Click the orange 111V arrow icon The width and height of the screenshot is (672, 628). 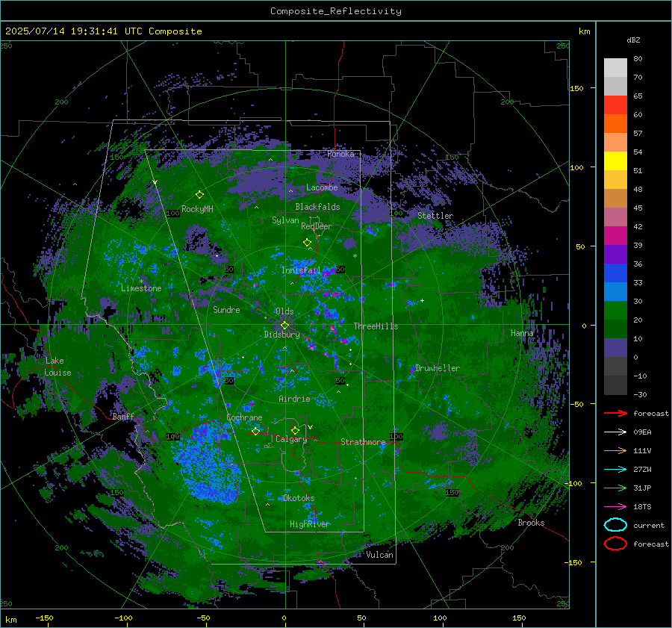(615, 450)
